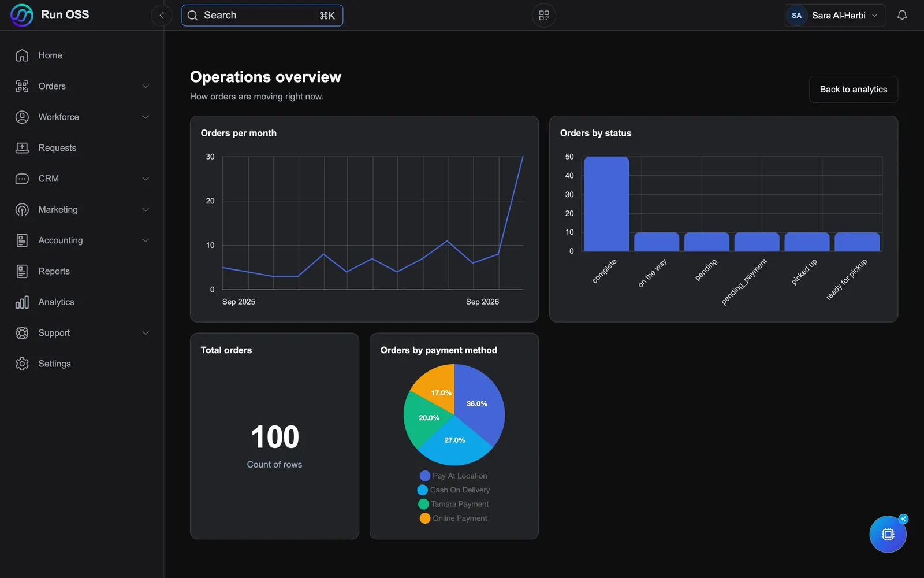Click the Requests inbox icon
This screenshot has height=578, width=924.
point(22,148)
